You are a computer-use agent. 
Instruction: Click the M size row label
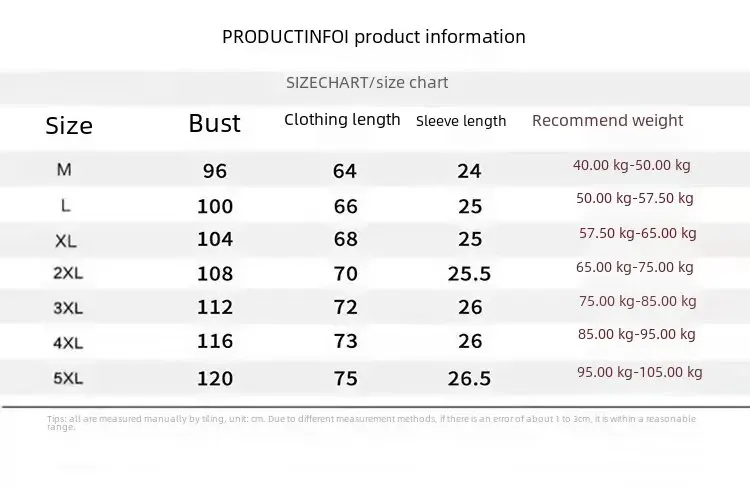[x=64, y=170]
